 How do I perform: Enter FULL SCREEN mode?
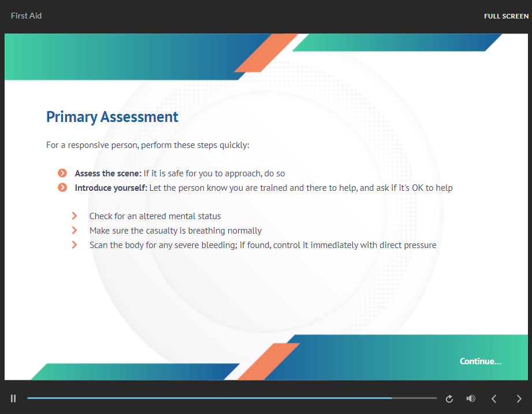tap(506, 16)
